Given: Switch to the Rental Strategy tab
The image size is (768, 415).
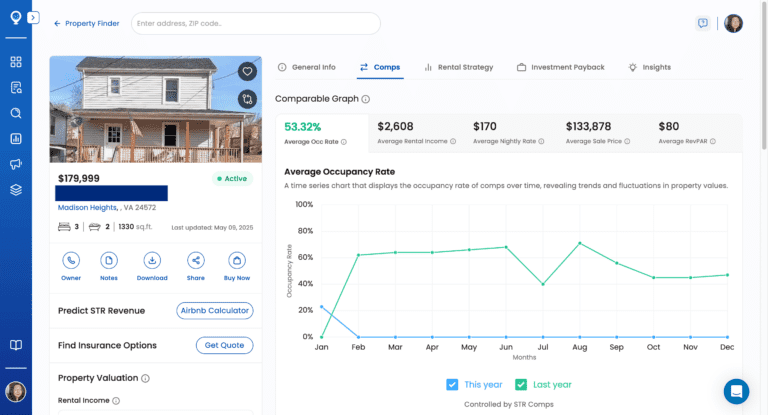Looking at the screenshot, I should pyautogui.click(x=458, y=67).
